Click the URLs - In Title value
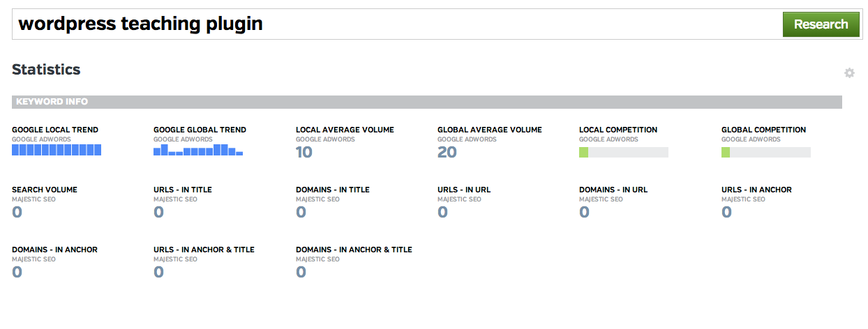 158,212
